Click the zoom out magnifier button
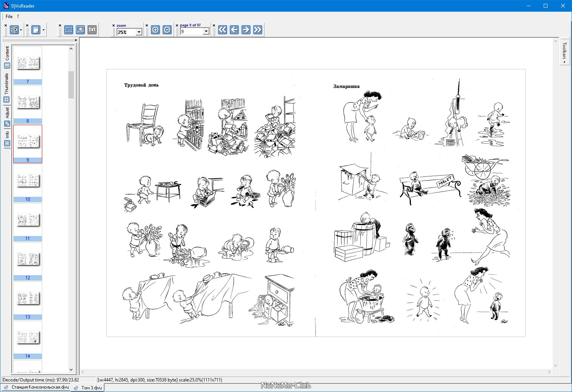Image resolution: width=572 pixels, height=392 pixels. point(167,30)
